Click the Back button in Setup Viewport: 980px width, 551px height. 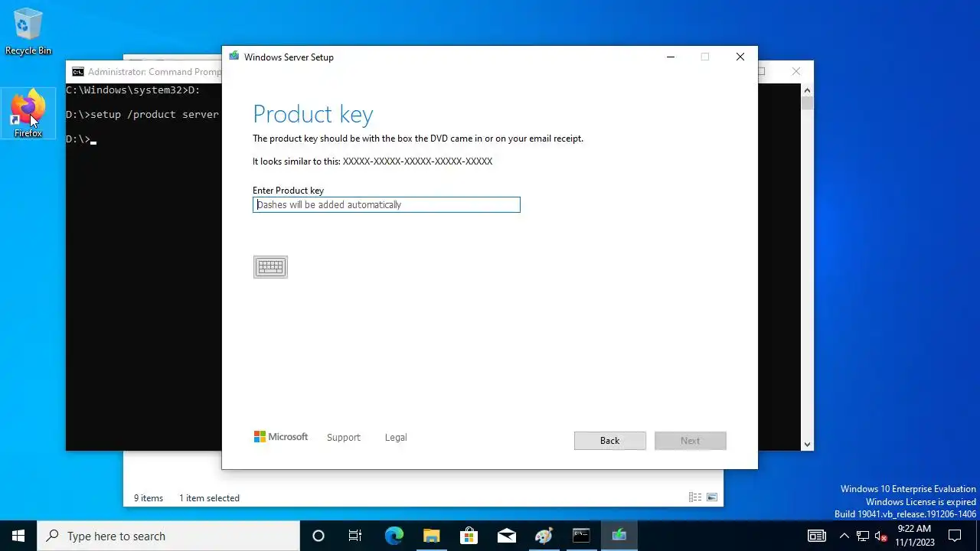pyautogui.click(x=610, y=441)
